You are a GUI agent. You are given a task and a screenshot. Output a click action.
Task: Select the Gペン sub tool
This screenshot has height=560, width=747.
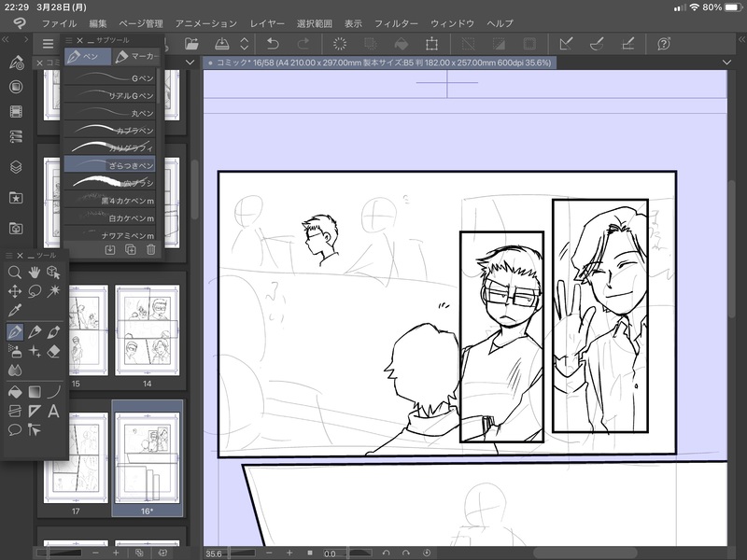(109, 77)
